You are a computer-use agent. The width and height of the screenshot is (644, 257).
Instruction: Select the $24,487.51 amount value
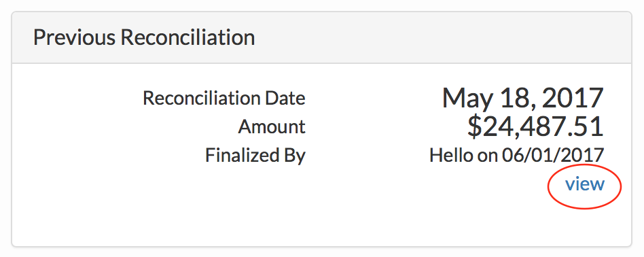click(535, 126)
